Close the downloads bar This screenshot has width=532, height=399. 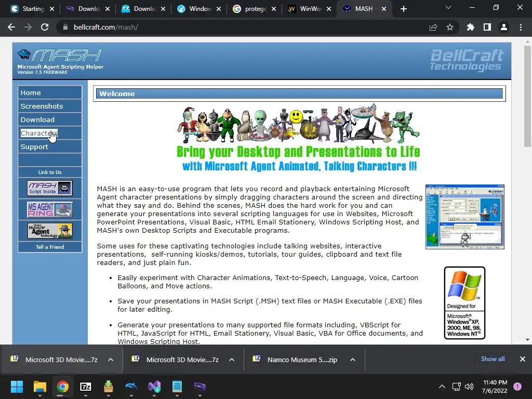(x=523, y=359)
